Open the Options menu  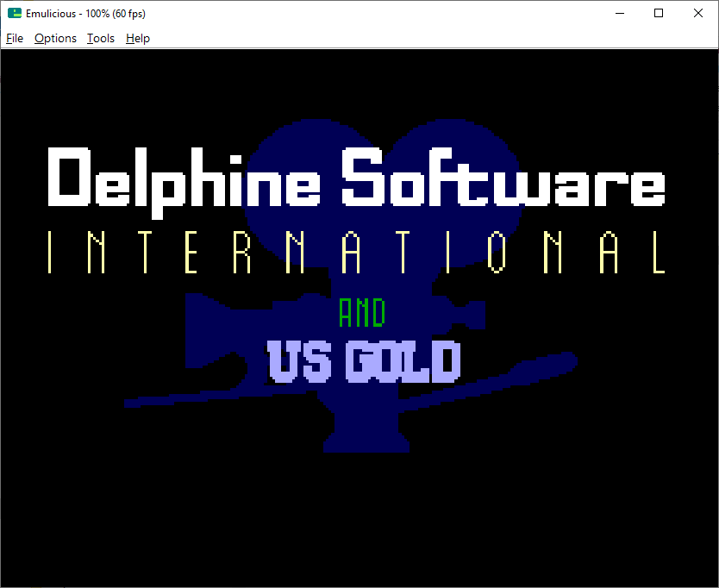55,38
